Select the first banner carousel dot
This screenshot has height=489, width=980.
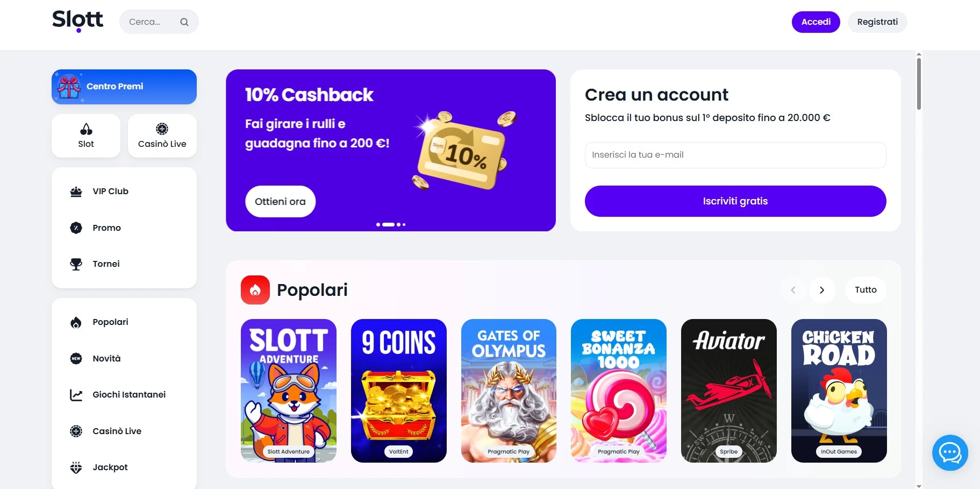tap(378, 224)
